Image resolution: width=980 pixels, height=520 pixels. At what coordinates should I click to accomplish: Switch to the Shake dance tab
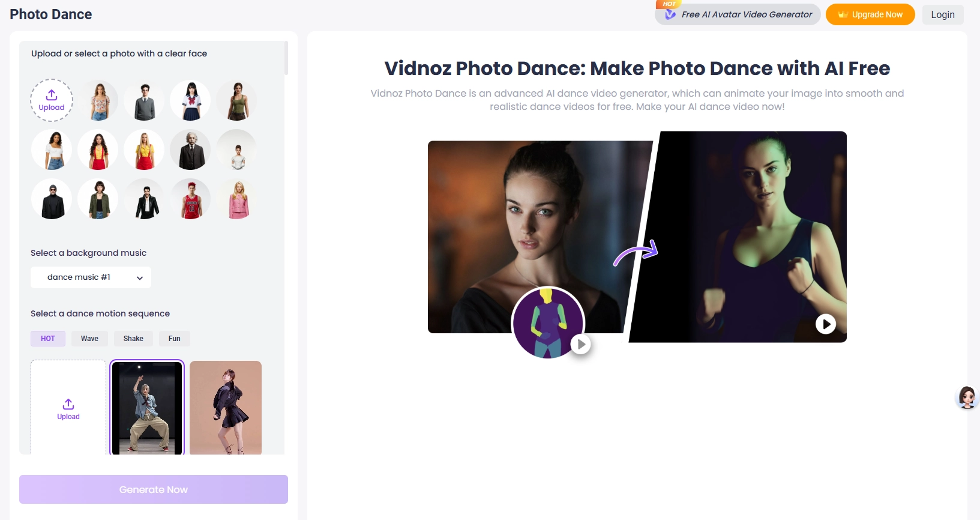click(133, 339)
